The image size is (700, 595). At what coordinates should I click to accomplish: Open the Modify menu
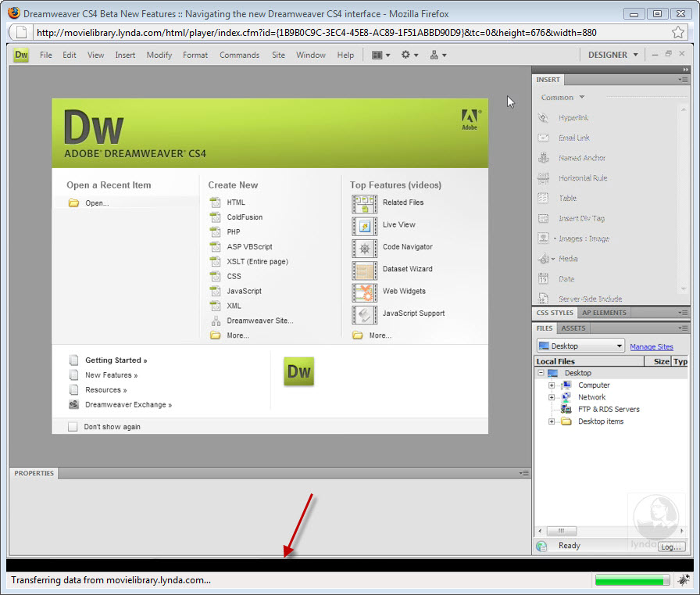(x=159, y=55)
